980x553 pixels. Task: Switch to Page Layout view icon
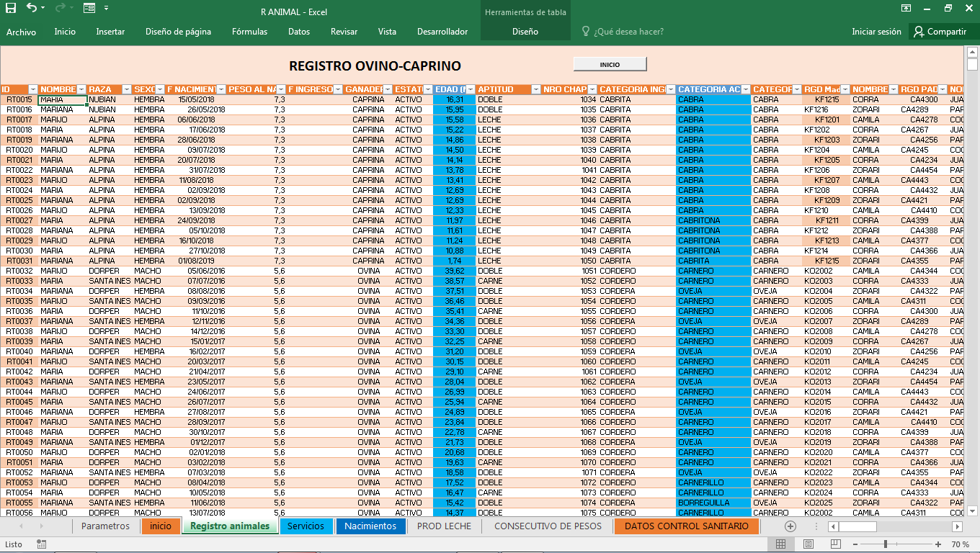click(x=808, y=544)
